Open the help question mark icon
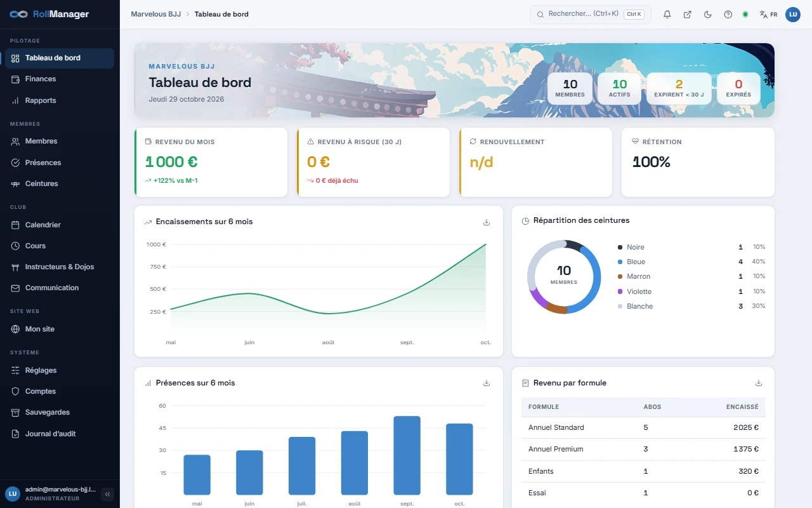The image size is (812, 508). click(728, 15)
